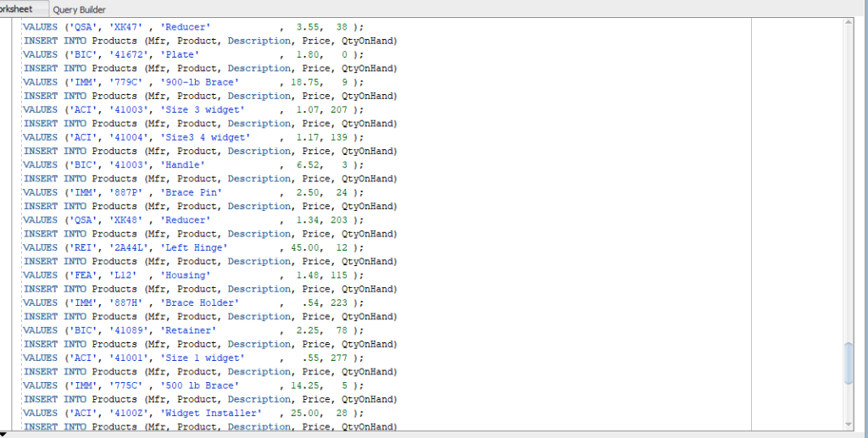Click the vertical scrollbar down arrow
Image resolution: width=868 pixels, height=438 pixels.
pyautogui.click(x=848, y=424)
